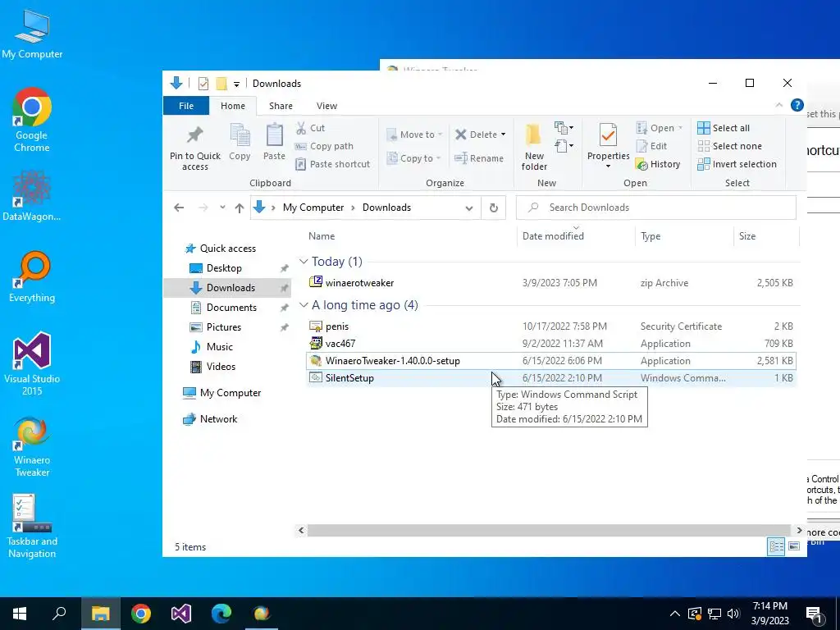This screenshot has height=630, width=840.
Task: Select Taskbar and Navigation desktop icon
Action: tap(32, 527)
